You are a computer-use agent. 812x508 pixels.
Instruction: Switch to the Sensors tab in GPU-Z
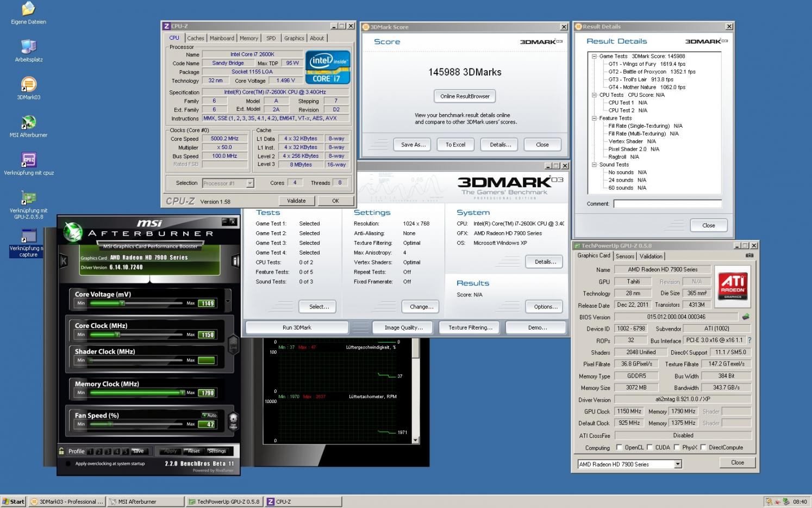click(x=625, y=256)
